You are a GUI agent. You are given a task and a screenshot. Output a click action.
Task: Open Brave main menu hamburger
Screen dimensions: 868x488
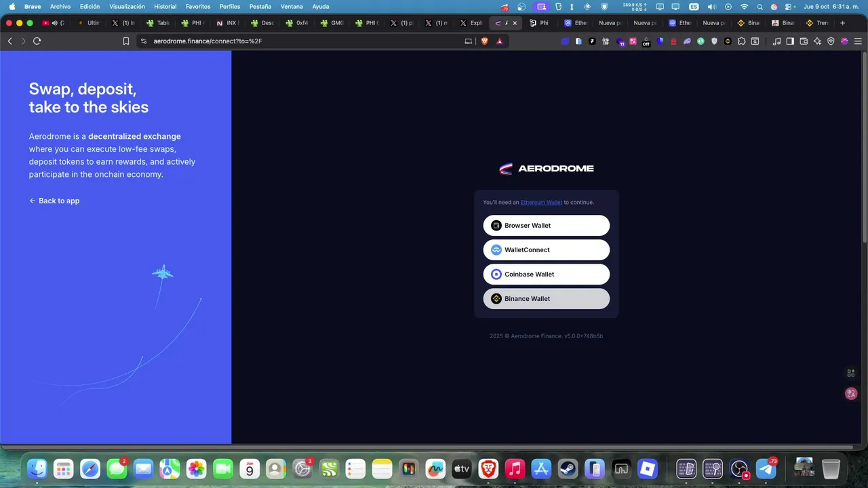[x=858, y=41]
